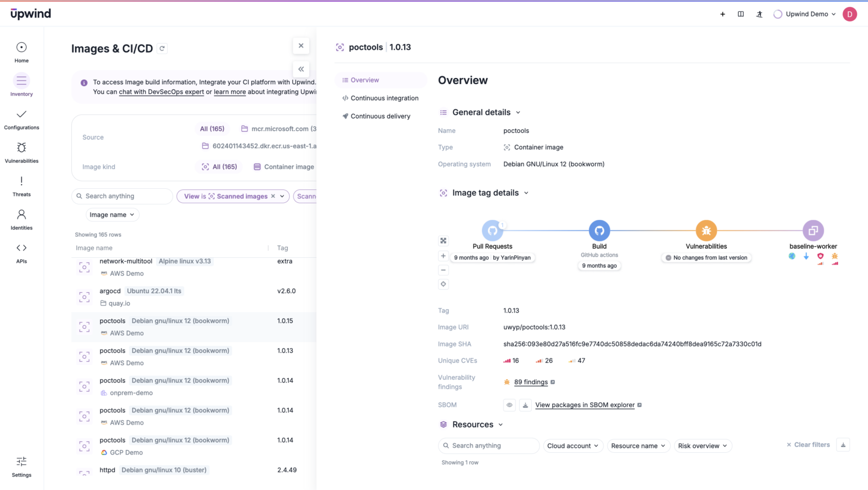Click the fullscreen icon on the pipeline graph
Image resolution: width=868 pixels, height=490 pixels.
pyautogui.click(x=443, y=240)
